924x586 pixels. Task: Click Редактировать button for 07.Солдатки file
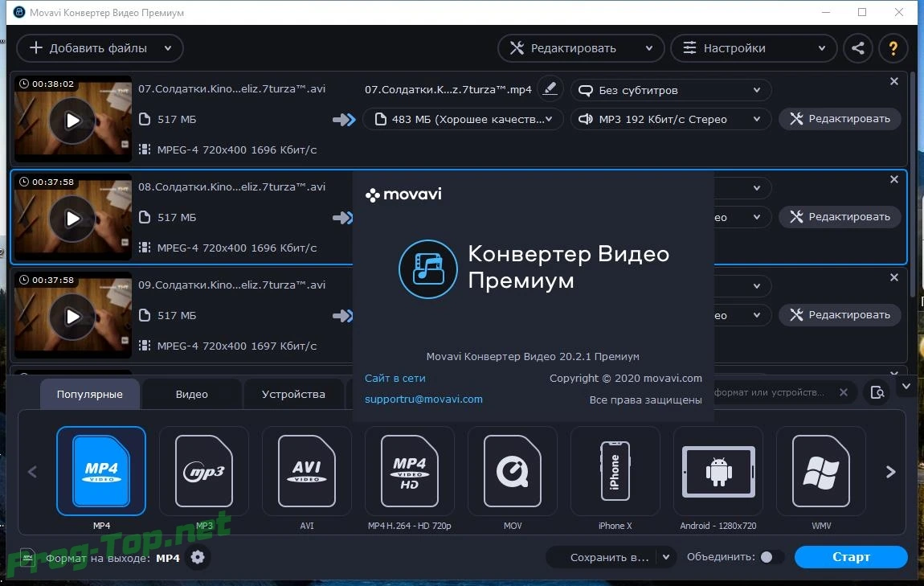(840, 118)
